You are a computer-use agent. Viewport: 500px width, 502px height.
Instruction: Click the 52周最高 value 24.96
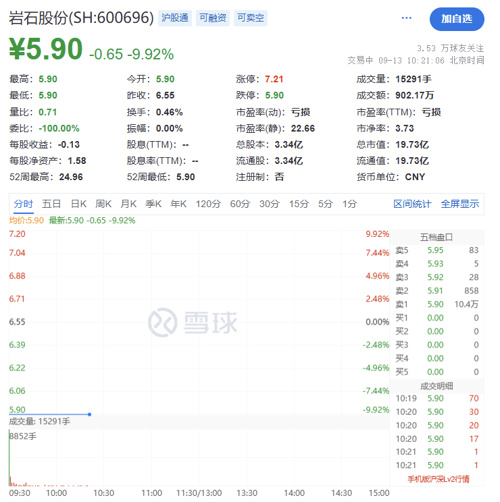(x=71, y=177)
